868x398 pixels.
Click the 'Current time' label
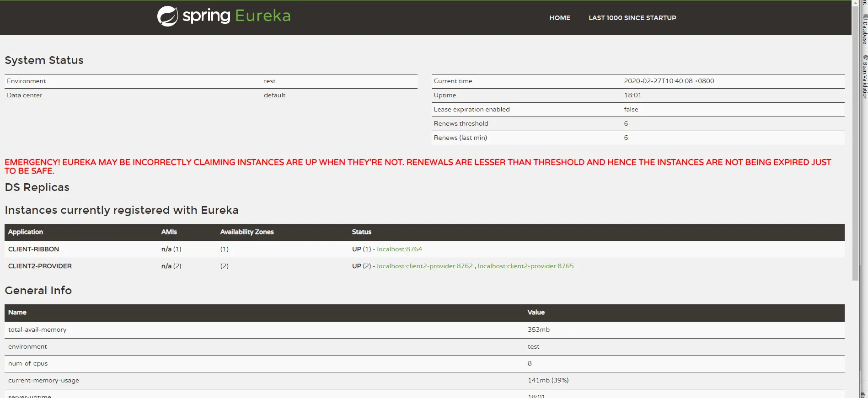[453, 81]
